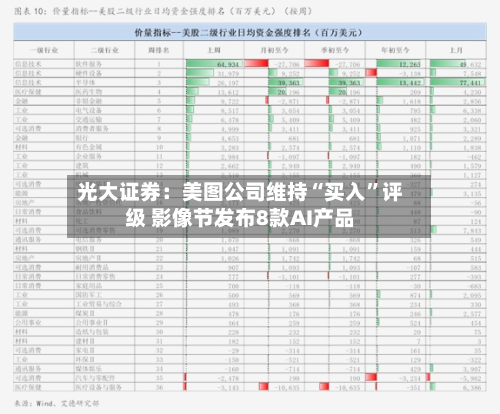Click the 月初至今 value 39,363 for 半导体
500x414 pixels.
(289, 83)
